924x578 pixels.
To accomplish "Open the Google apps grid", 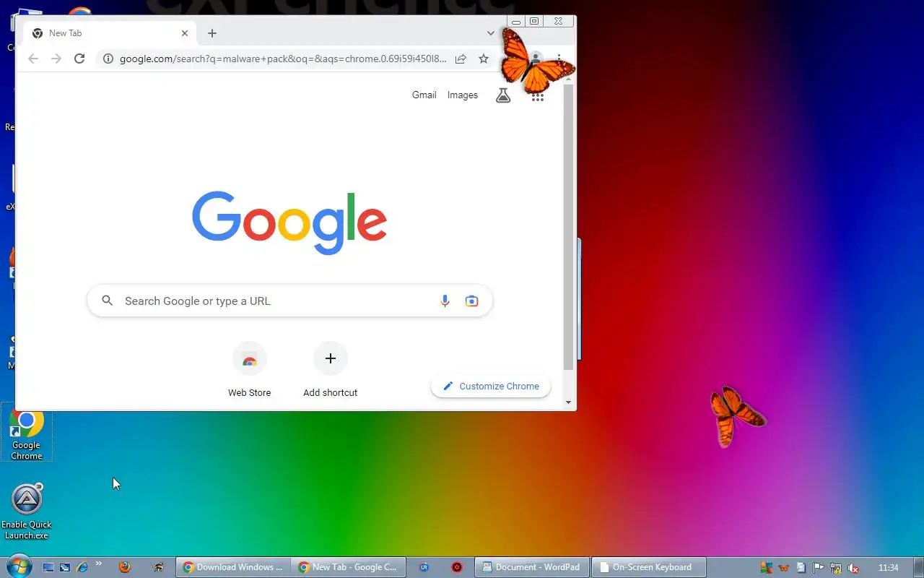I will 537,95.
